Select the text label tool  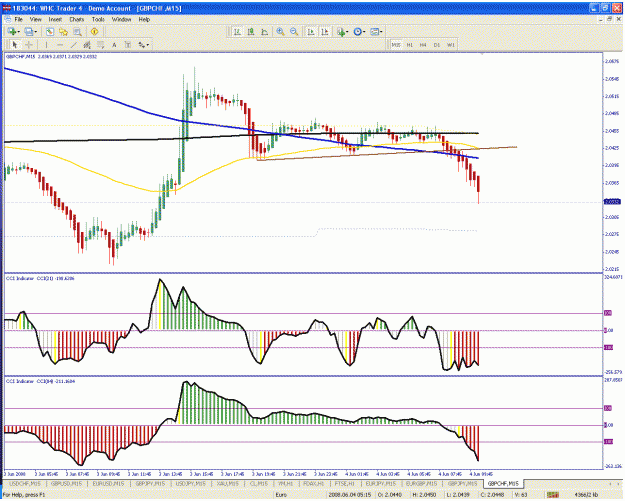[128, 45]
